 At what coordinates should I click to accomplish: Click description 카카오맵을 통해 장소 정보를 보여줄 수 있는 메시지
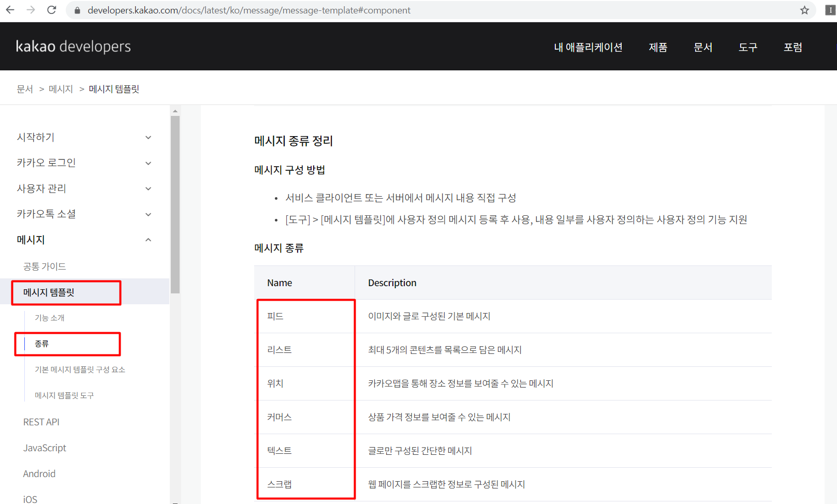[461, 383]
